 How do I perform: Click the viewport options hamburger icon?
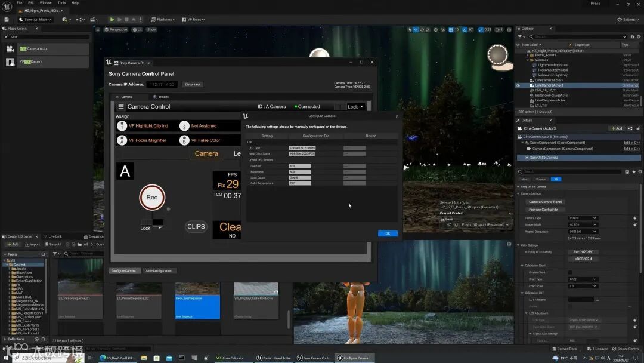coord(98,29)
